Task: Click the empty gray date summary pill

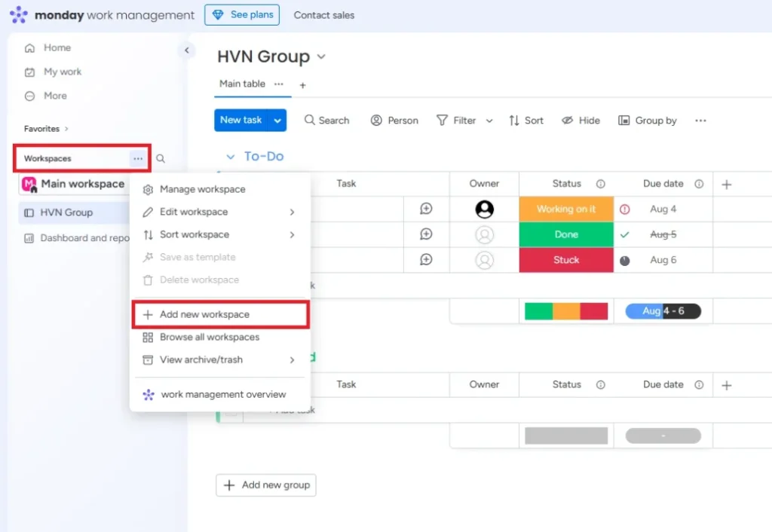Action: 663,436
